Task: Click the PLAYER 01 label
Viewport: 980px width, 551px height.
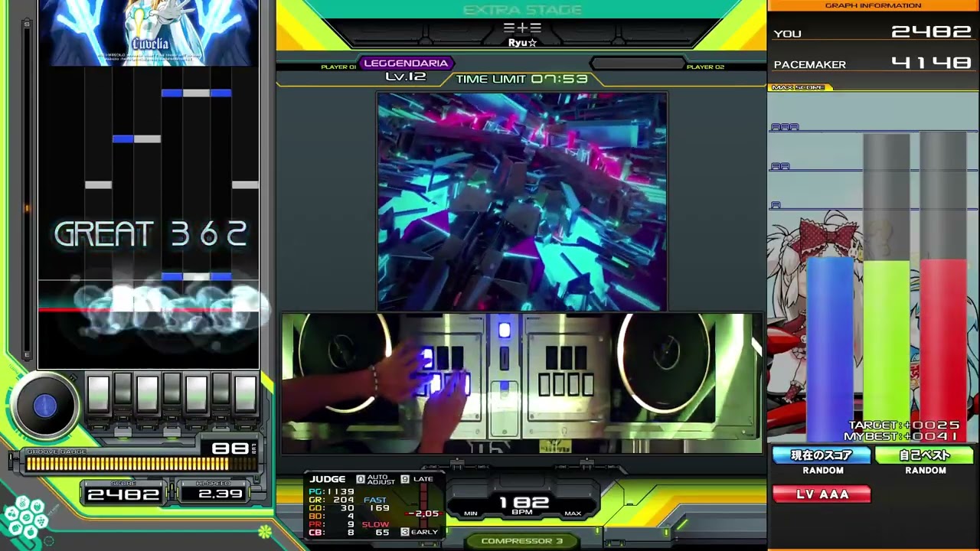Action: 338,67
